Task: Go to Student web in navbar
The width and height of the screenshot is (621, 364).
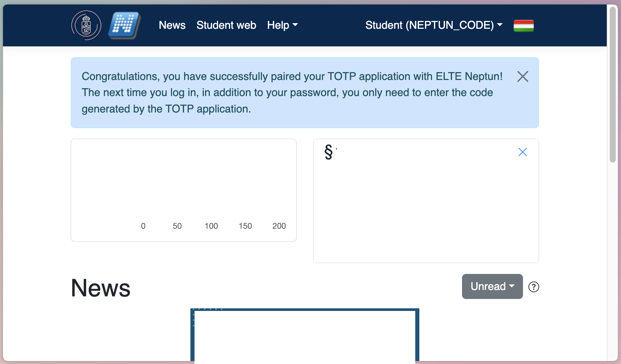Action: [x=226, y=25]
